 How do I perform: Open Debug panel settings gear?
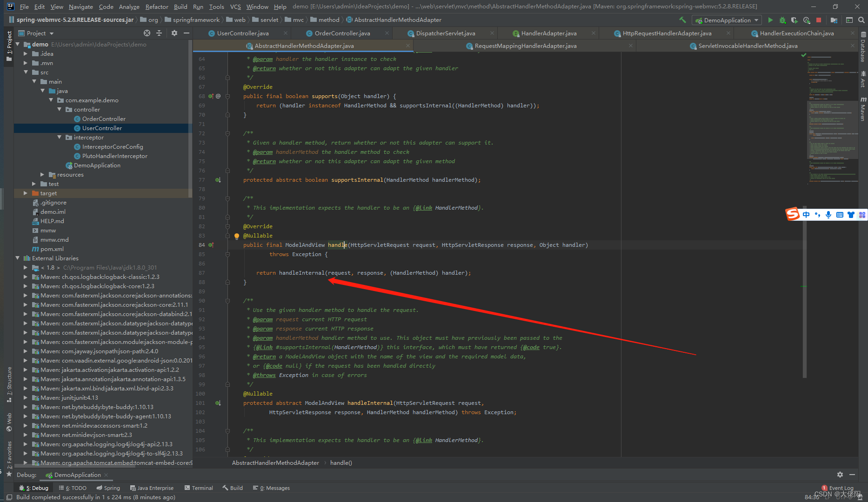pyautogui.click(x=840, y=475)
